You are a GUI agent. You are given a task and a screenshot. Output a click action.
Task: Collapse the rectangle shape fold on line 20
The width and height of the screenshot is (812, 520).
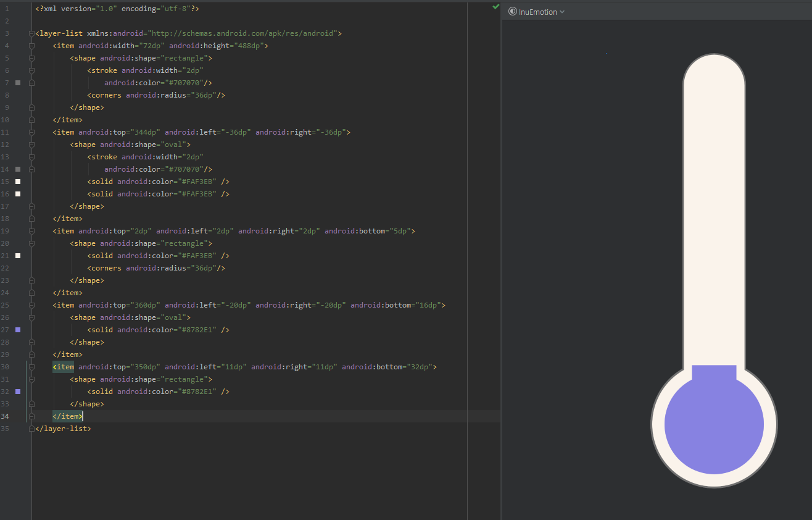[31, 243]
